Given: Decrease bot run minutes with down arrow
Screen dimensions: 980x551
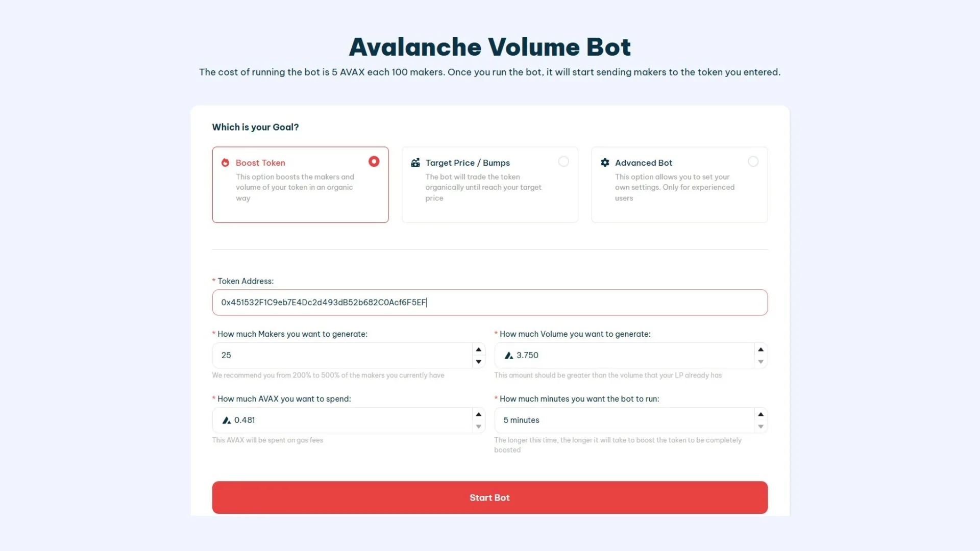Looking at the screenshot, I should 761,427.
